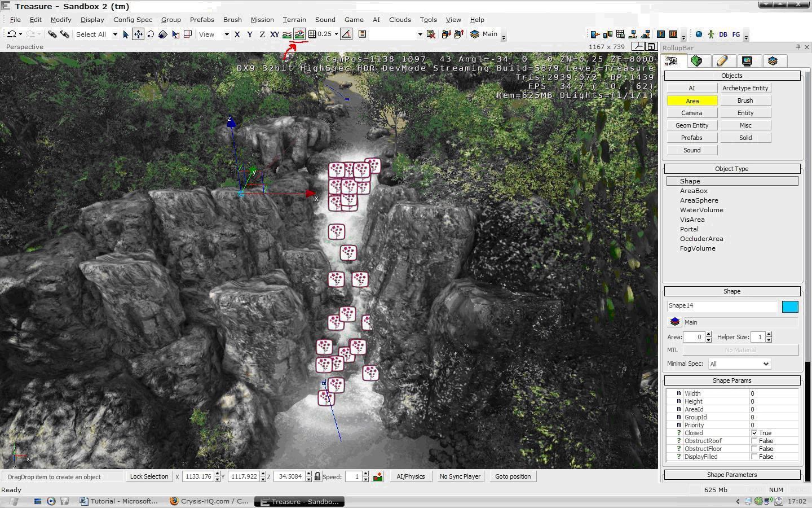Switch to RollupBar Display Settings tab

pyautogui.click(x=747, y=61)
